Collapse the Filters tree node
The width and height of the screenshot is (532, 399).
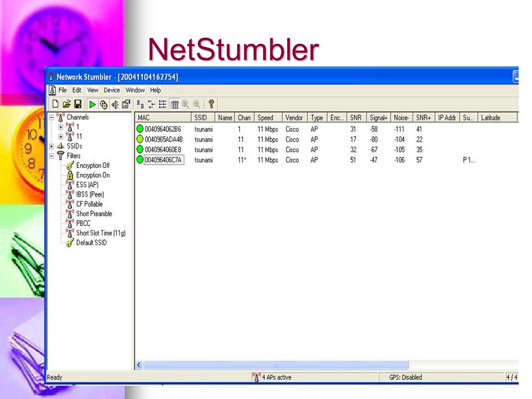51,156
